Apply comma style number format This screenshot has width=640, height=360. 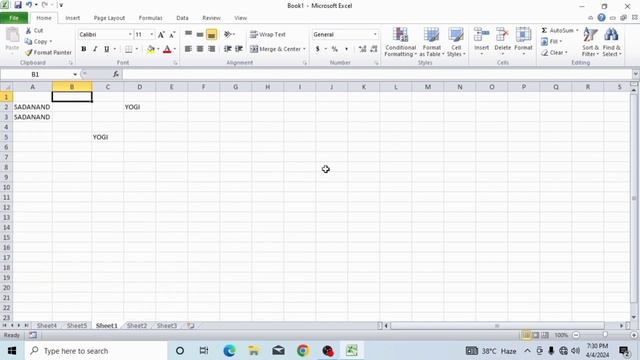click(347, 49)
